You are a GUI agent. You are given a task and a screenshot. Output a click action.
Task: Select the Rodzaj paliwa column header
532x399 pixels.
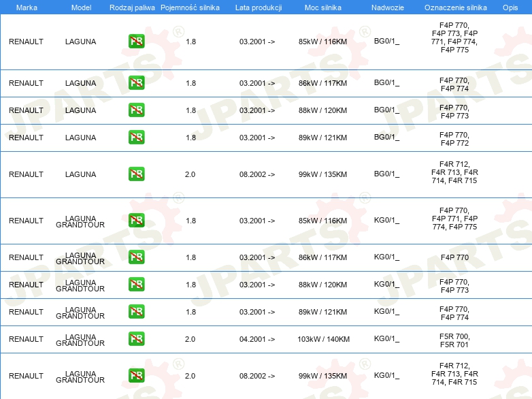click(133, 7)
